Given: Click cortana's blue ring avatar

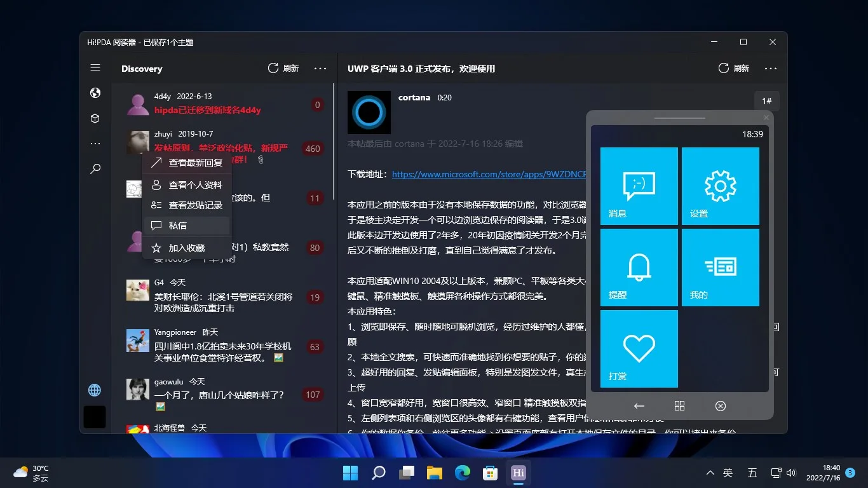Looking at the screenshot, I should (x=369, y=112).
